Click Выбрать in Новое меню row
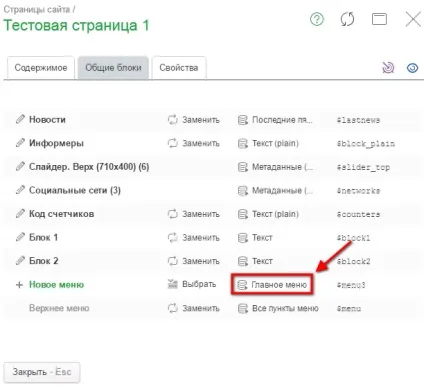The height and width of the screenshot is (391, 424). pyautogui.click(x=199, y=284)
